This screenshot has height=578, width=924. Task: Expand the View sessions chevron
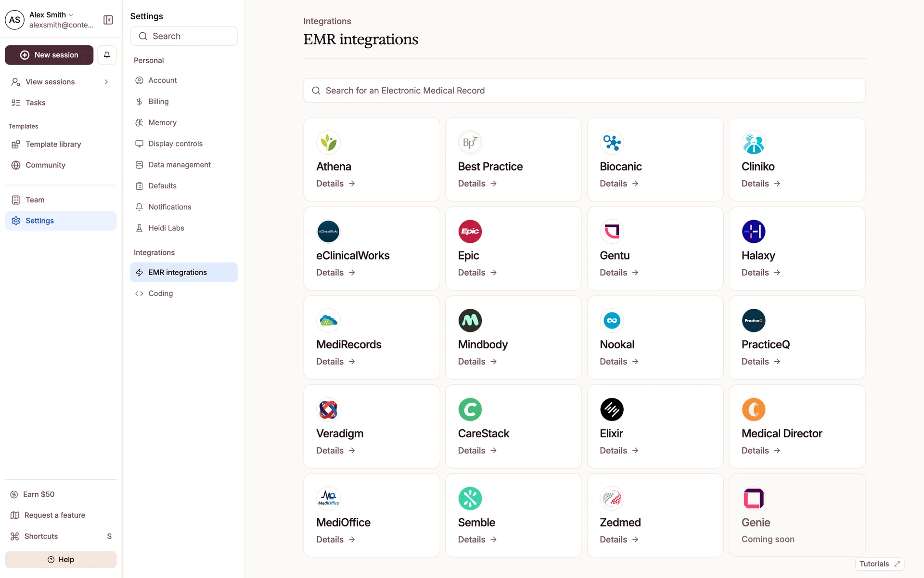tap(106, 82)
